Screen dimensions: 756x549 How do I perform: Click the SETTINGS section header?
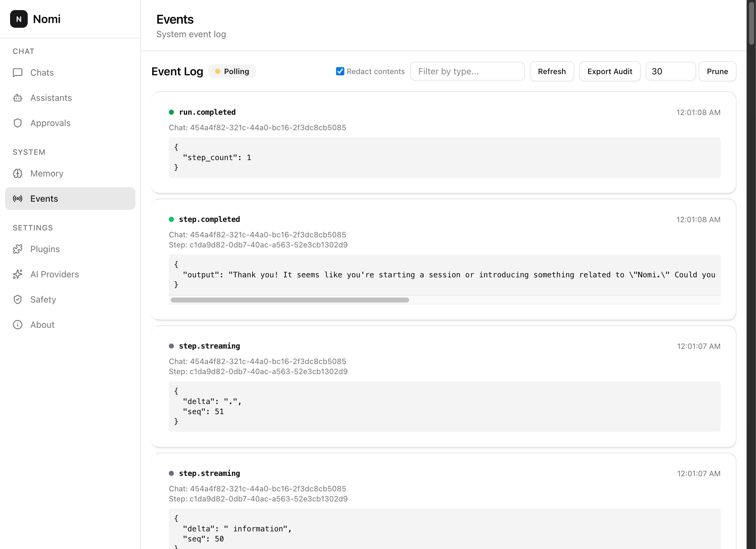tap(33, 228)
